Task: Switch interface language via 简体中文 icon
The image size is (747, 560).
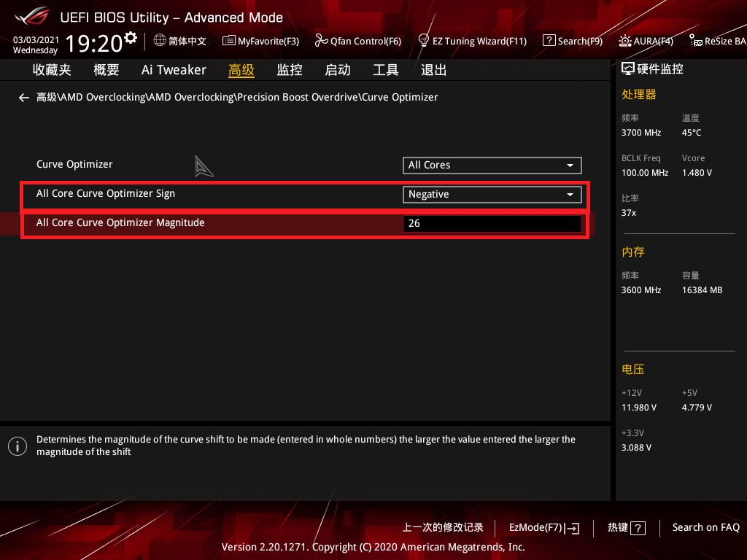Action: point(179,41)
